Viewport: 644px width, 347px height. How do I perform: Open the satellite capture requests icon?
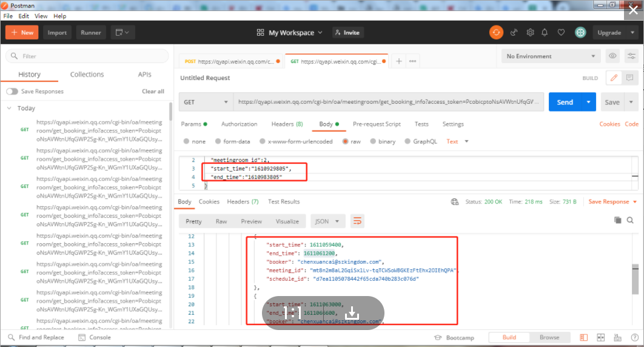[x=514, y=32]
